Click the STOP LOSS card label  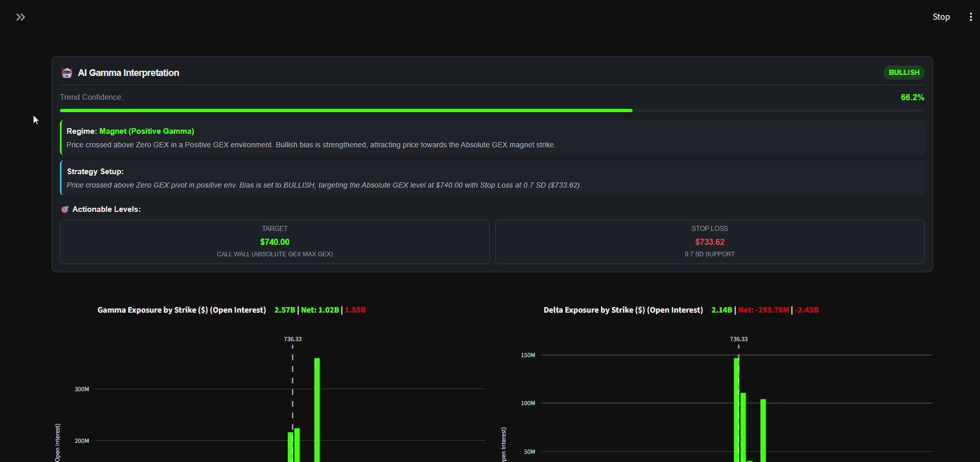pyautogui.click(x=709, y=228)
